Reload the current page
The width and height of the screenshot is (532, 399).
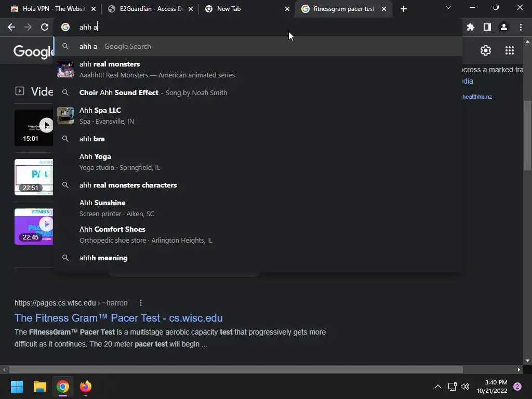coord(45,27)
